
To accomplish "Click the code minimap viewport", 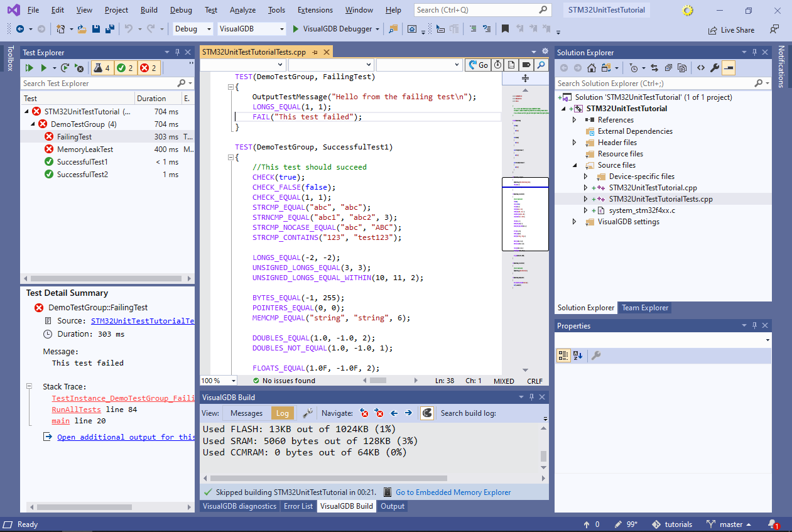I will (x=526, y=214).
